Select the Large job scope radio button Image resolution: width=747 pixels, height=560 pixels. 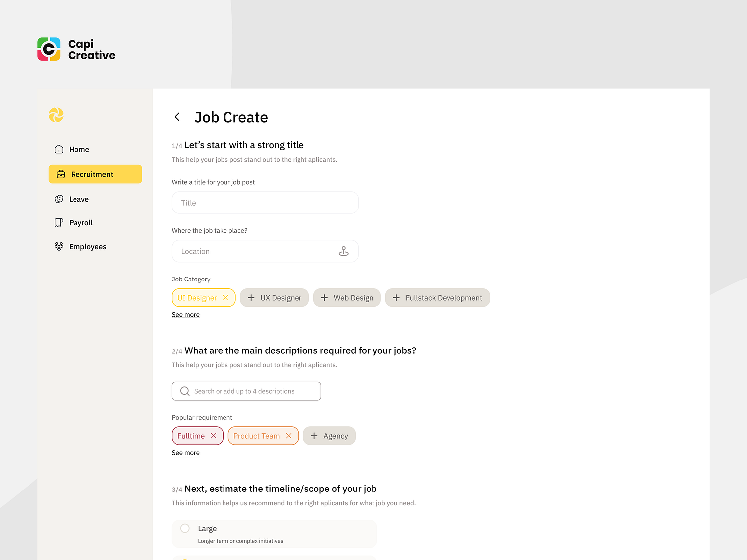[185, 528]
